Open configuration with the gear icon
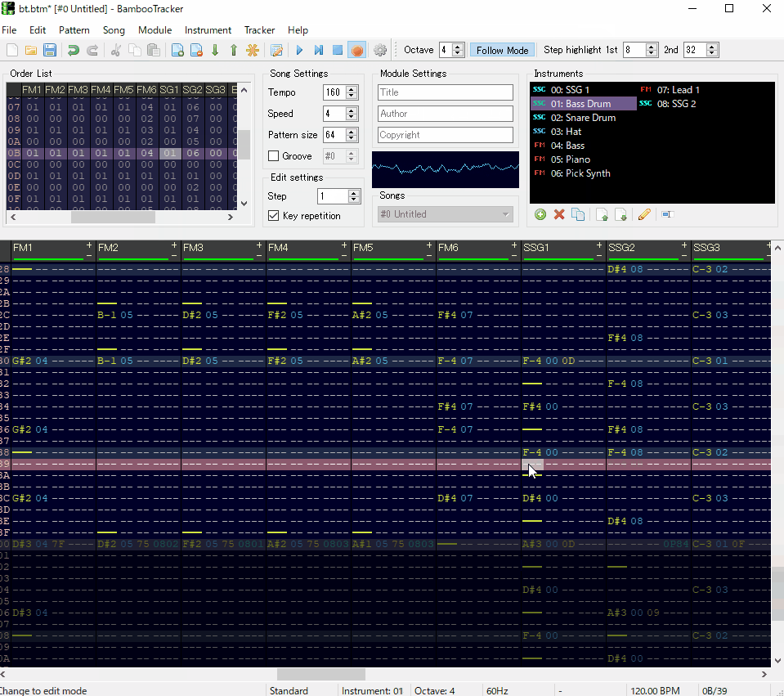Screen dimensions: 784x696 click(x=380, y=51)
